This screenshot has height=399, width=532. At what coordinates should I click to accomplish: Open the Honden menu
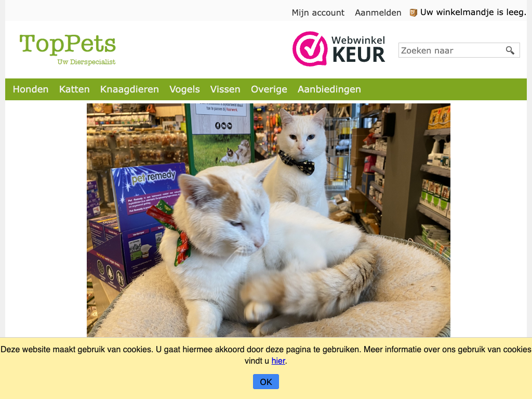click(31, 89)
